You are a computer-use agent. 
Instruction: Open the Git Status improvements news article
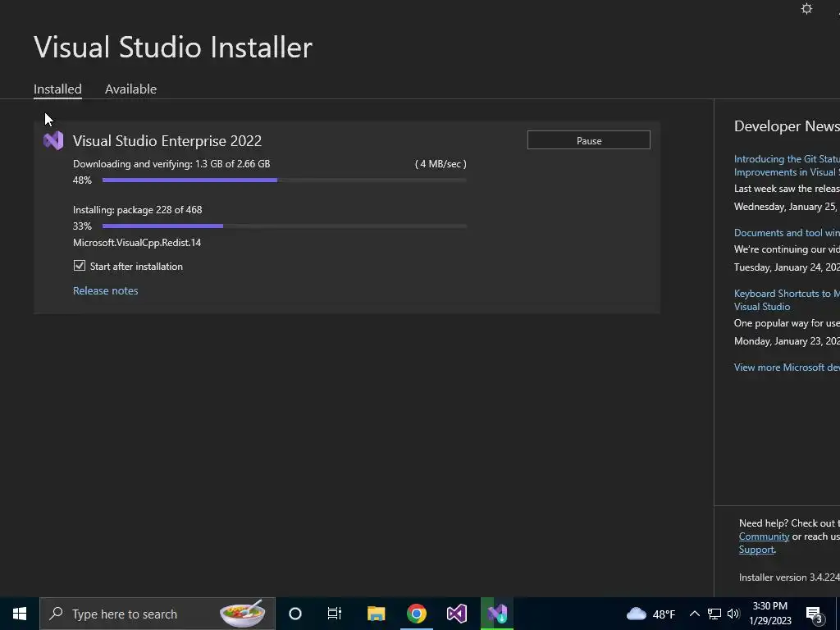(787, 166)
